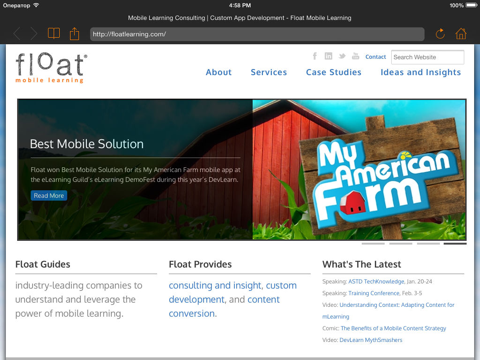The image size is (480, 360).
Task: Select the third carousel slide indicator
Action: [x=428, y=244]
